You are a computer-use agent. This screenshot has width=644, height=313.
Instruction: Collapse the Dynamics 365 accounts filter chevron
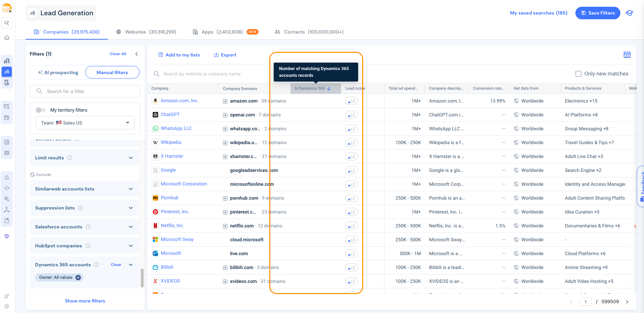coord(131,265)
